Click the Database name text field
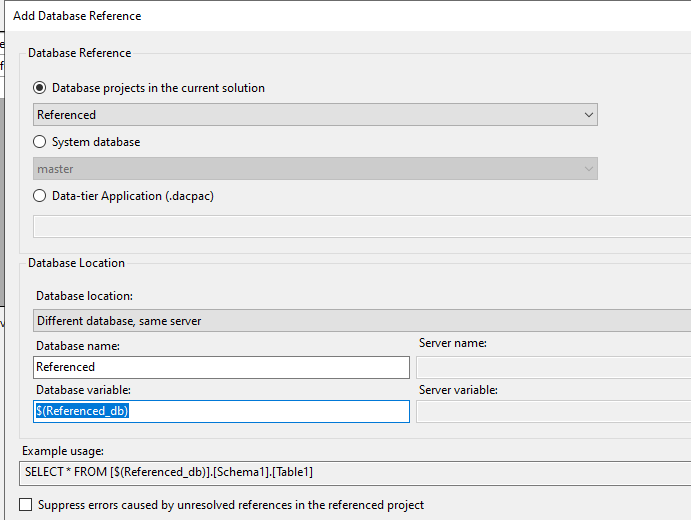 (221, 367)
